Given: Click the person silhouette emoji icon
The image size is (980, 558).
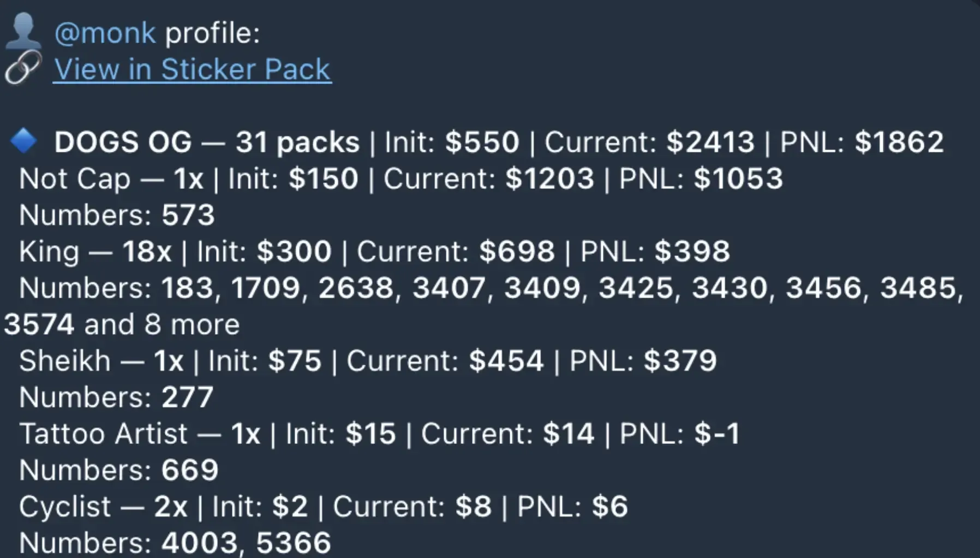Looking at the screenshot, I should coord(23,32).
